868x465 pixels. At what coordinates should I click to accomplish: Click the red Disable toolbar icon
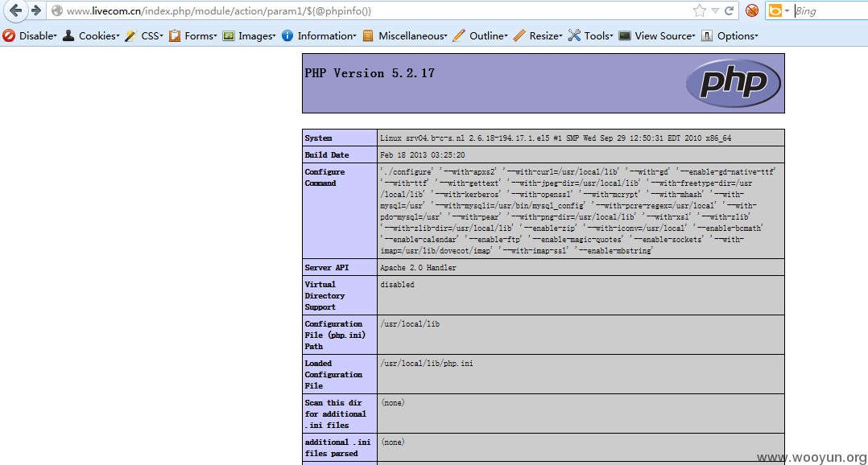pyautogui.click(x=9, y=35)
